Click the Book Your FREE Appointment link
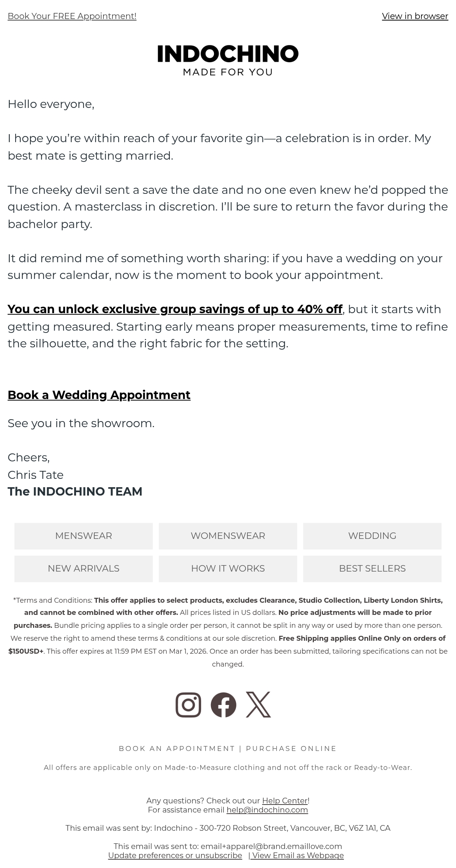 click(x=72, y=16)
